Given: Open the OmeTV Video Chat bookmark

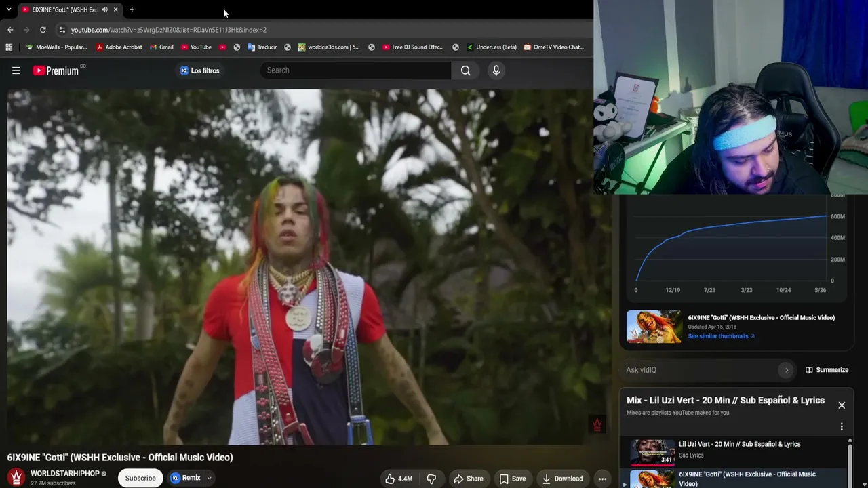Looking at the screenshot, I should pyautogui.click(x=553, y=47).
